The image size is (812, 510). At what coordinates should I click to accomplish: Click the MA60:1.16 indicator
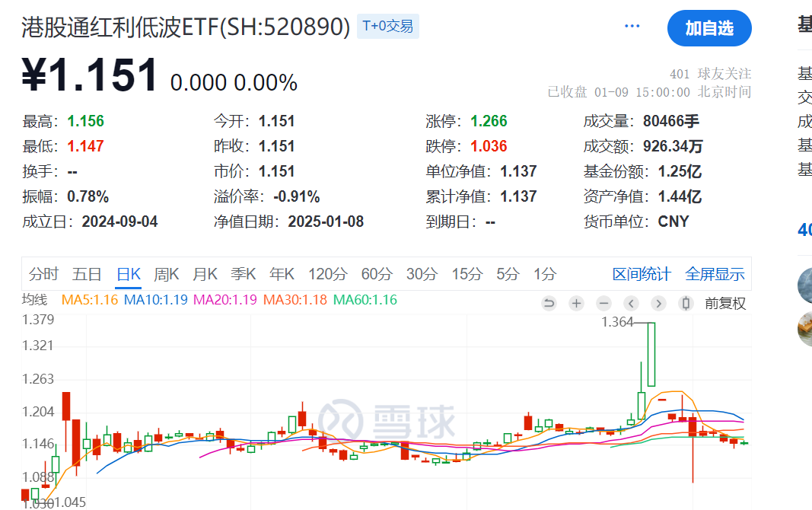(365, 300)
